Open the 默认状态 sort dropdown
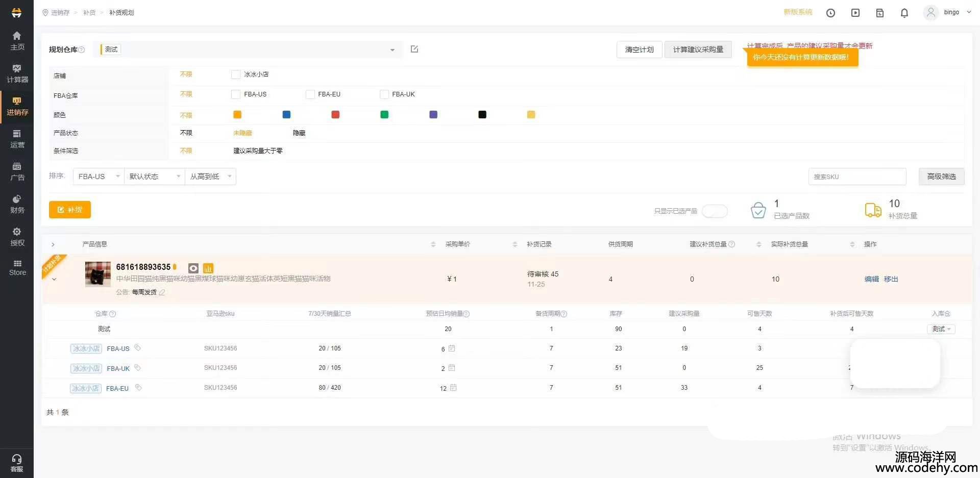The width and height of the screenshot is (980, 478). 155,177
